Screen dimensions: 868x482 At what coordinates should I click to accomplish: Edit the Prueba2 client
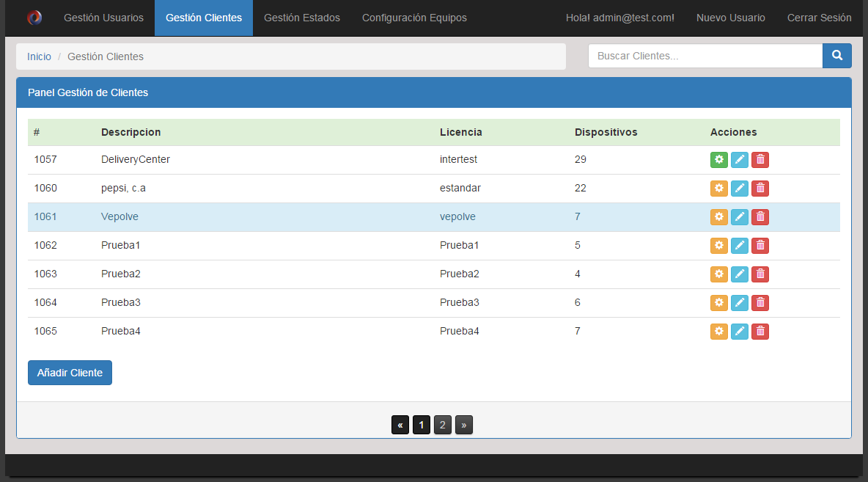(740, 274)
